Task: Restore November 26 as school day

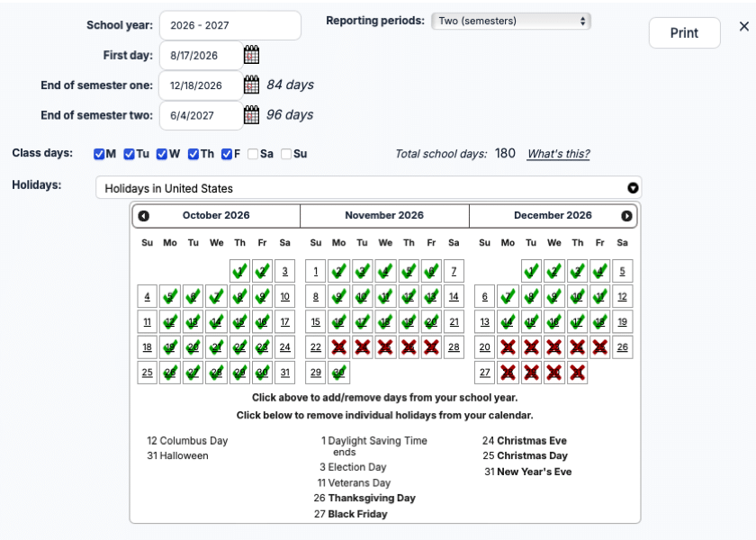Action: point(409,347)
